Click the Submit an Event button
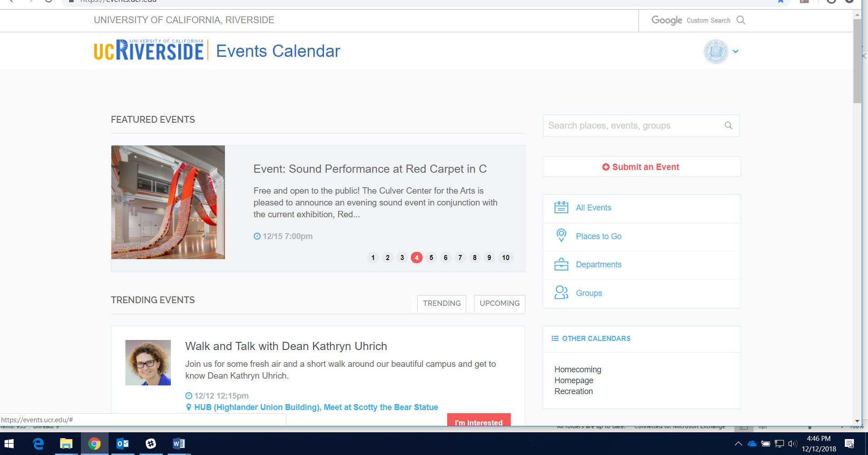This screenshot has height=455, width=868. [641, 167]
